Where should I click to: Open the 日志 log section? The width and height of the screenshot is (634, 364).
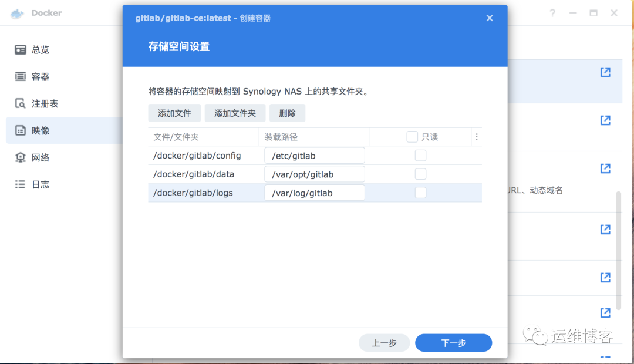[40, 185]
